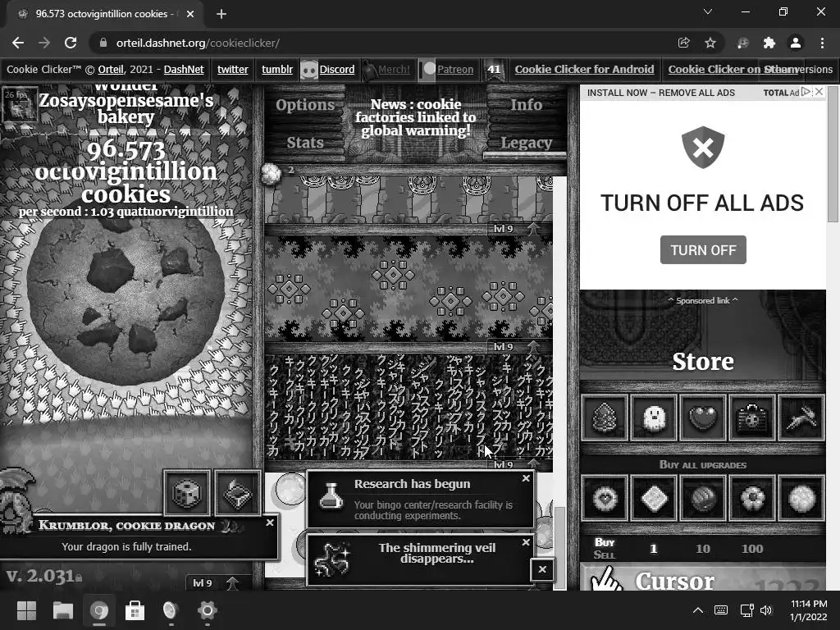Buy the diamond-shaped biscuit upgrade
840x630 pixels.
[654, 499]
